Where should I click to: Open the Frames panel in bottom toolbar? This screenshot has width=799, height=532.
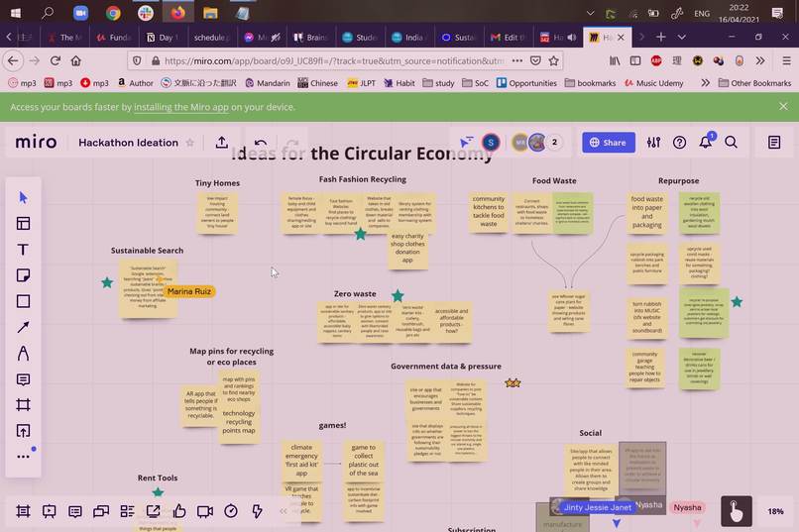23,511
